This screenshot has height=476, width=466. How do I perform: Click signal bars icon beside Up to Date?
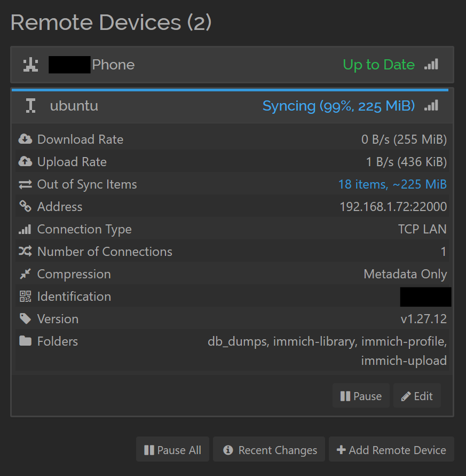coord(431,64)
